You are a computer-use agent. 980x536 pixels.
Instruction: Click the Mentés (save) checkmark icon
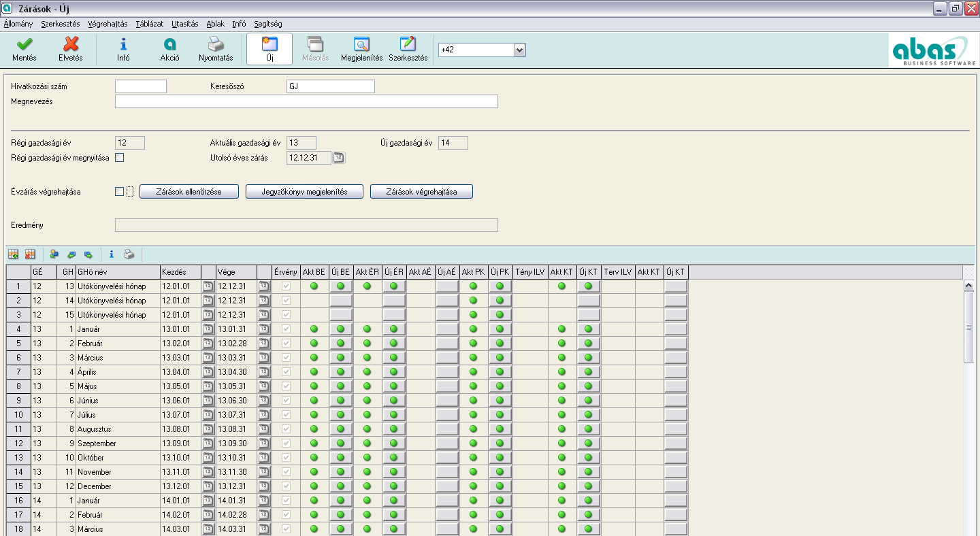(24, 44)
